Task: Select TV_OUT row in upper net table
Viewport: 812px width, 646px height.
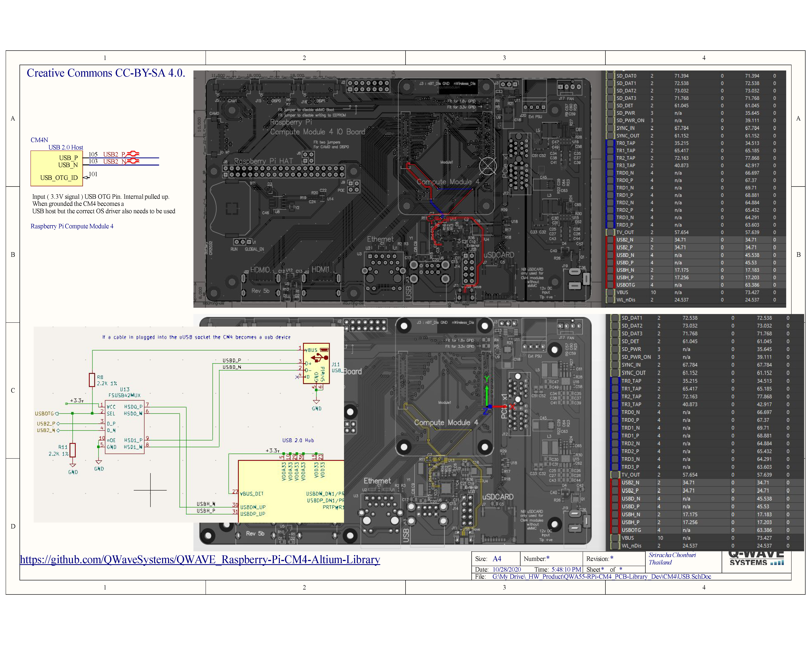Action: [696, 232]
